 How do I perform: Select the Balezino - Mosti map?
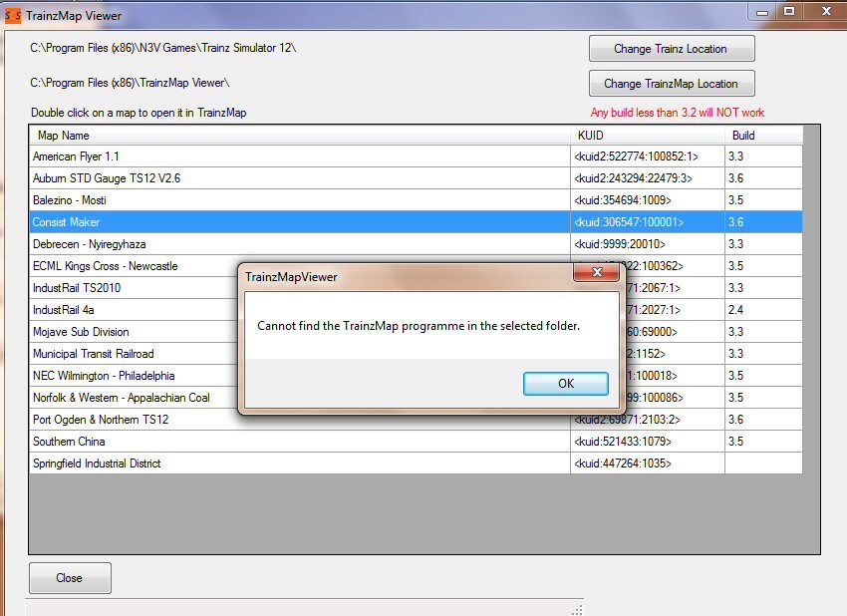pyautogui.click(x=300, y=200)
